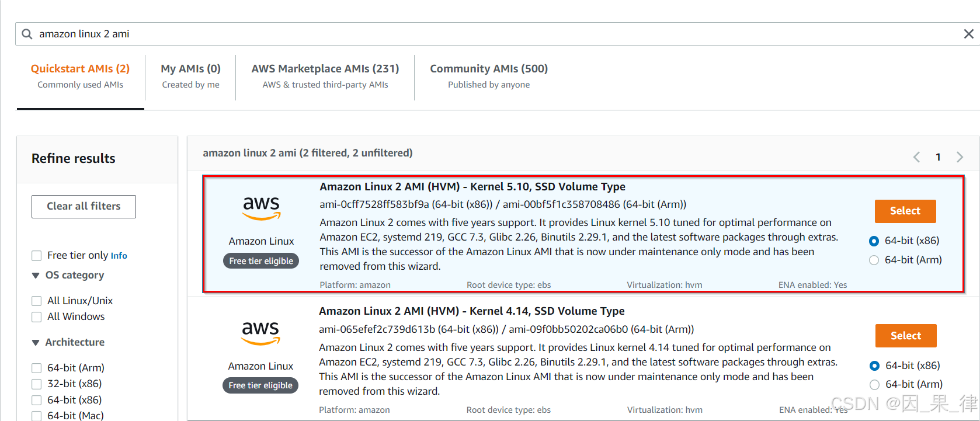
Task: Open the Free tier Info link
Action: 119,256
